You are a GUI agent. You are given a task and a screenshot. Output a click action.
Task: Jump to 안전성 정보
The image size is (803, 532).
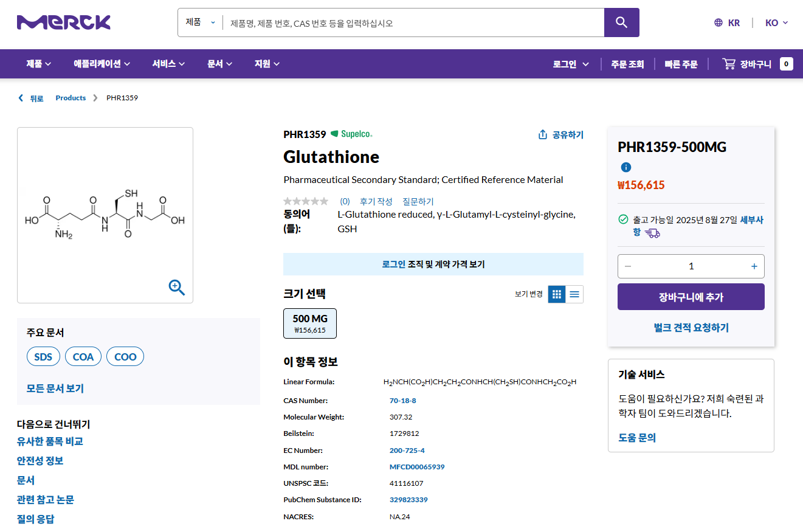40,461
